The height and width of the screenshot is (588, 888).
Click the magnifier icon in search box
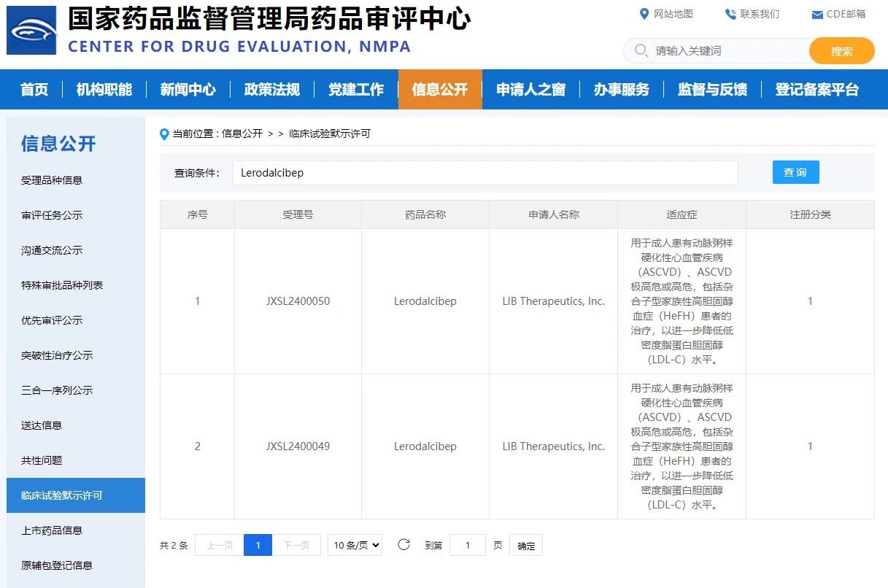click(x=641, y=50)
